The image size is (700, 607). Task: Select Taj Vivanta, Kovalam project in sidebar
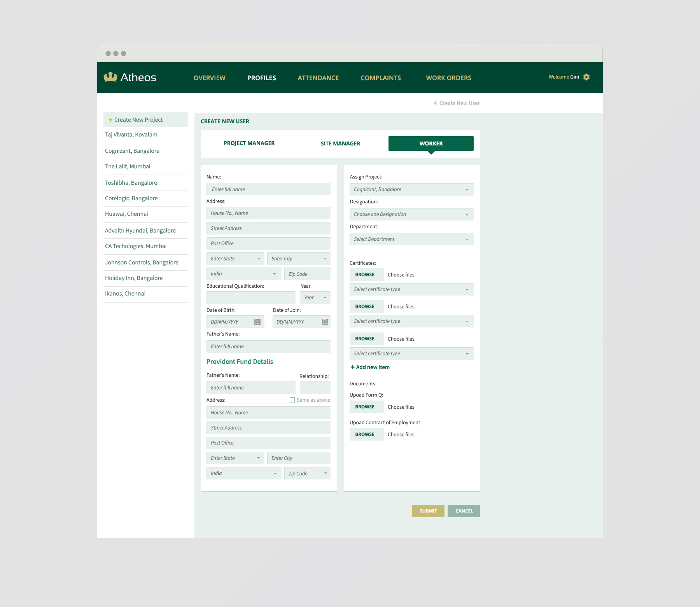[131, 135]
